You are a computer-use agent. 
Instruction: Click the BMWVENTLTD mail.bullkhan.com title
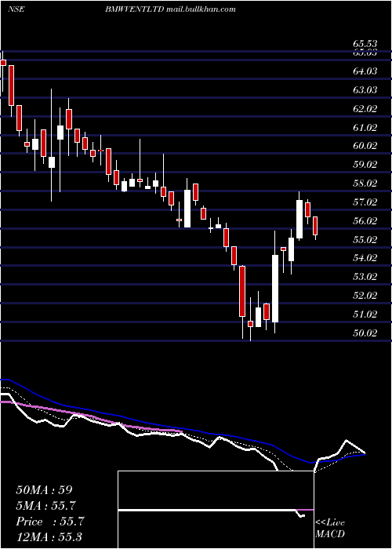(170, 9)
